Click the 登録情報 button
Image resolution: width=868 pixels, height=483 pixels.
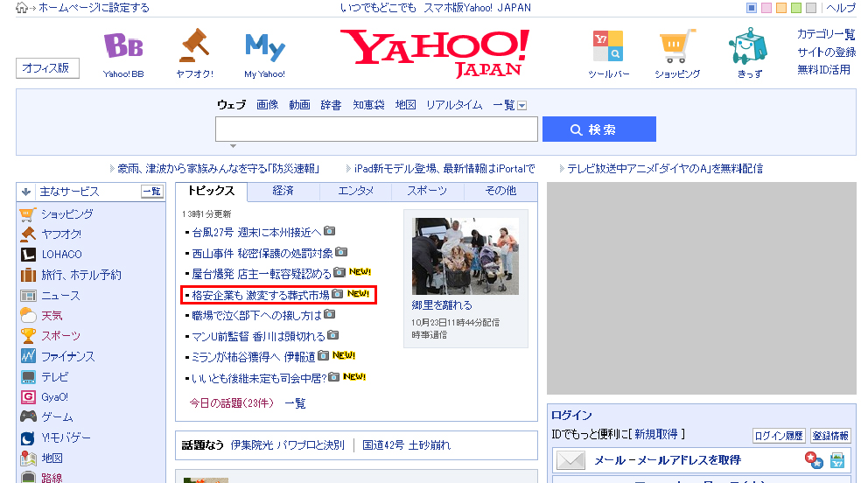pyautogui.click(x=830, y=436)
